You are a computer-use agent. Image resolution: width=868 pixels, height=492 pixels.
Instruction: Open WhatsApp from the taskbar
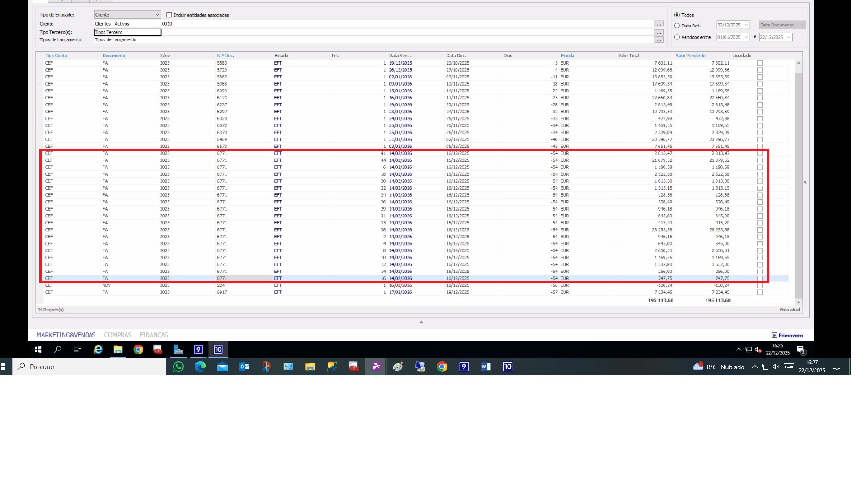pos(178,367)
